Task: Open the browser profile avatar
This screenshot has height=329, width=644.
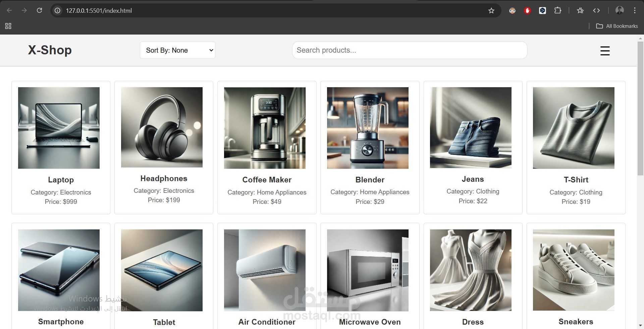Action: pos(620,10)
